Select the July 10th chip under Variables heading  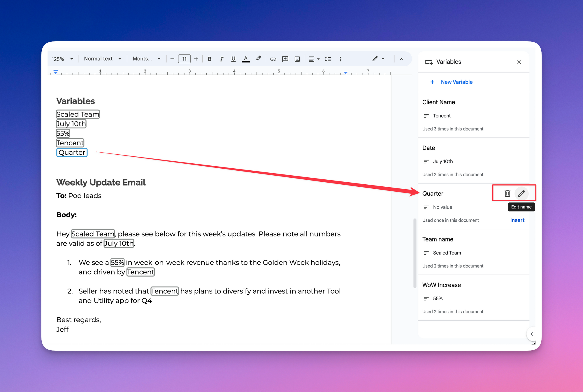(x=71, y=124)
